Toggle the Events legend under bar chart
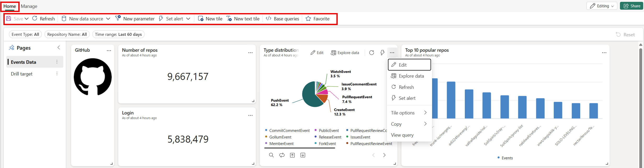 tap(507, 158)
